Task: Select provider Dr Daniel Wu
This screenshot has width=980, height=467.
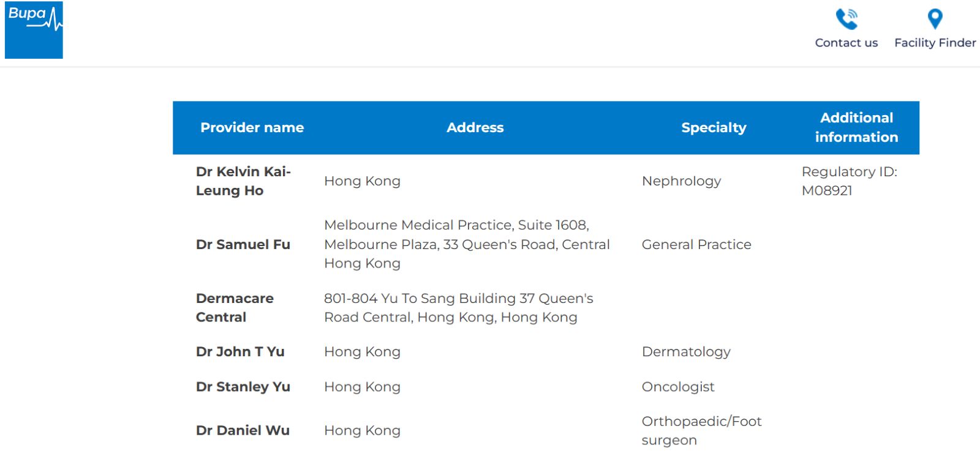Action: 243,430
